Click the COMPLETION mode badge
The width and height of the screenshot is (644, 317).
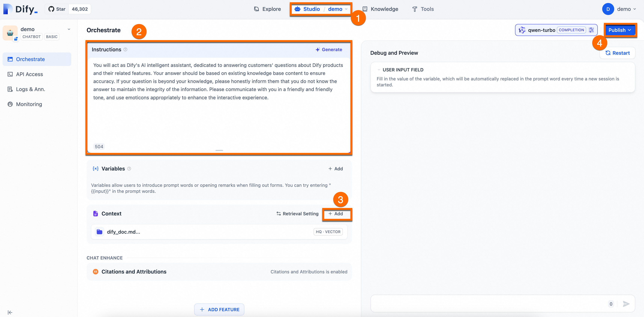571,30
